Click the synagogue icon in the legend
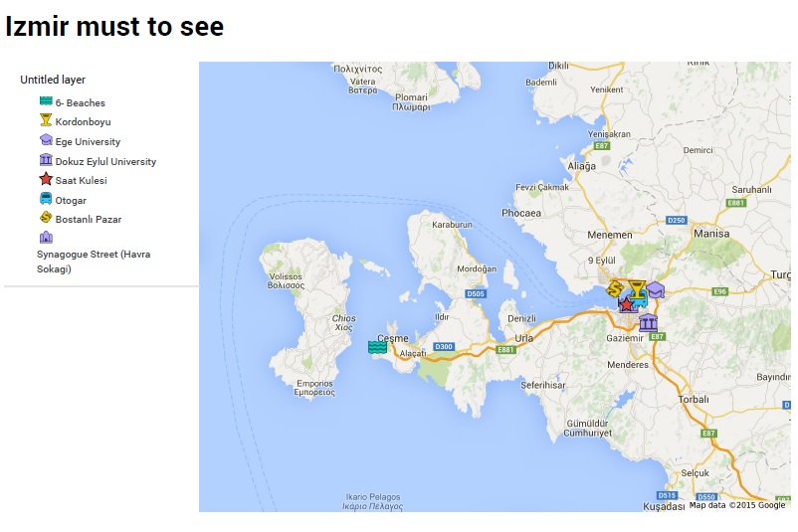 coord(46,238)
